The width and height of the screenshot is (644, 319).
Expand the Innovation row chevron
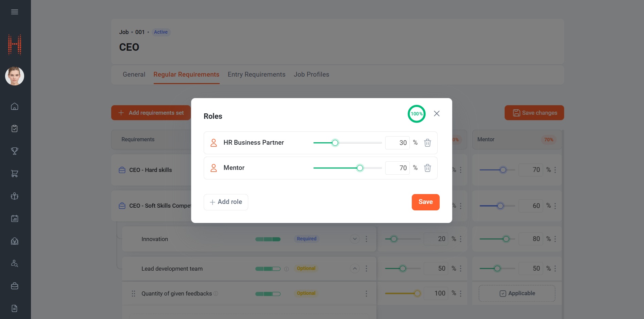point(355,239)
